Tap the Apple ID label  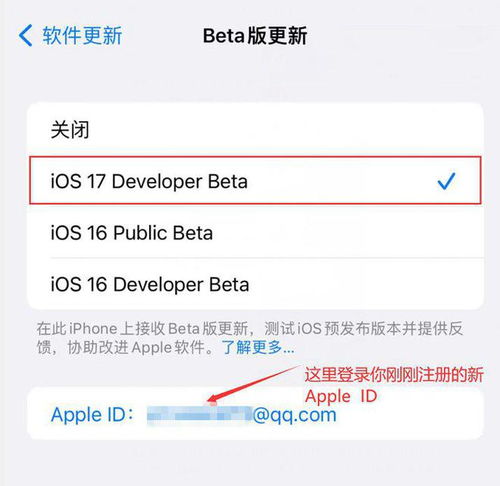92,415
